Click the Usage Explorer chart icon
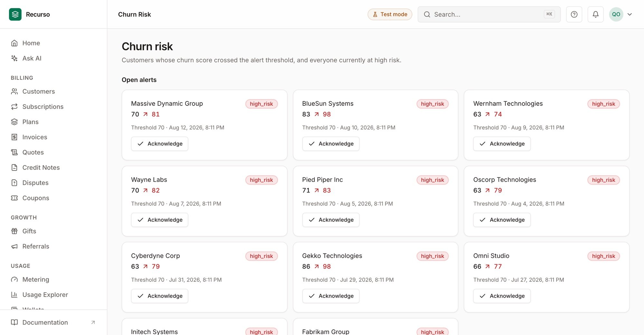Image resolution: width=644 pixels, height=335 pixels. pyautogui.click(x=14, y=295)
